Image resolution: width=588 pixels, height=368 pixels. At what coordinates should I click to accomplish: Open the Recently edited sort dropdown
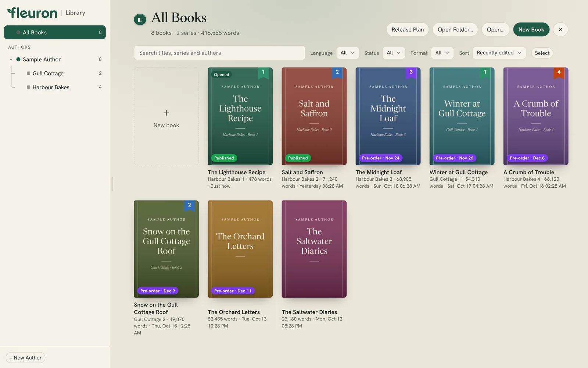pyautogui.click(x=499, y=53)
